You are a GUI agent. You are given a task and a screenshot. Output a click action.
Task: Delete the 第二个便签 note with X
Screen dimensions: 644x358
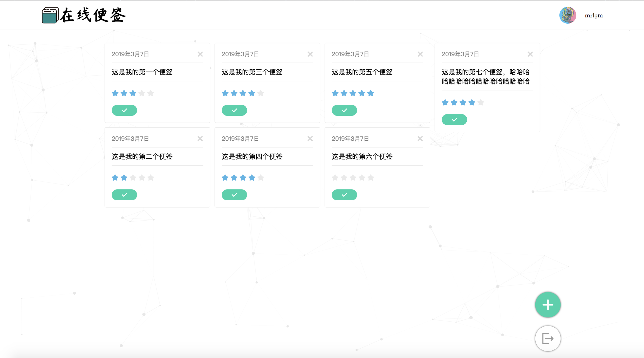[200, 138]
